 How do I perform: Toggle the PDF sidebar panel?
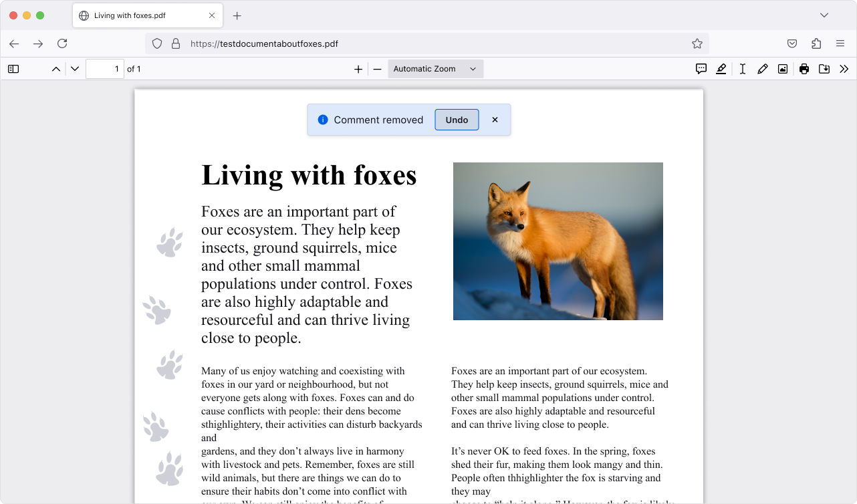pos(13,69)
